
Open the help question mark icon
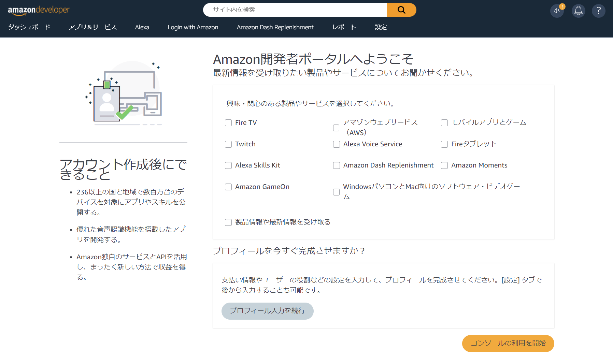[x=598, y=11]
